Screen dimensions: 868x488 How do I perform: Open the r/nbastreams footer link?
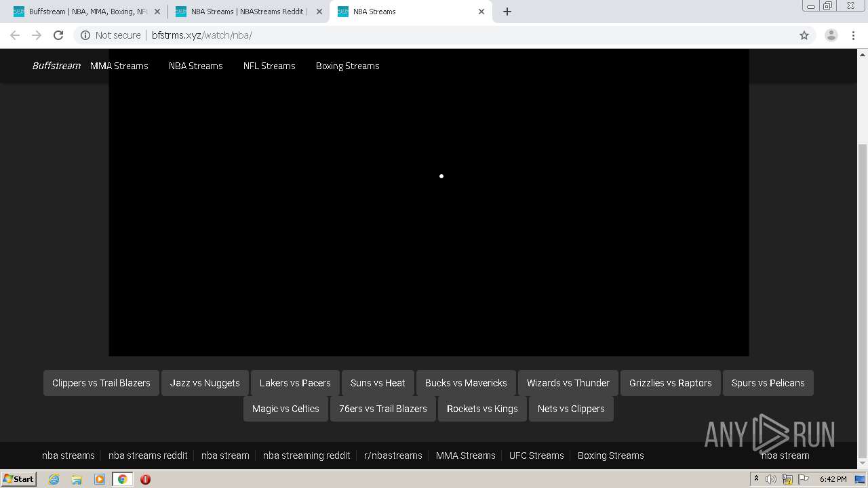[x=393, y=455]
